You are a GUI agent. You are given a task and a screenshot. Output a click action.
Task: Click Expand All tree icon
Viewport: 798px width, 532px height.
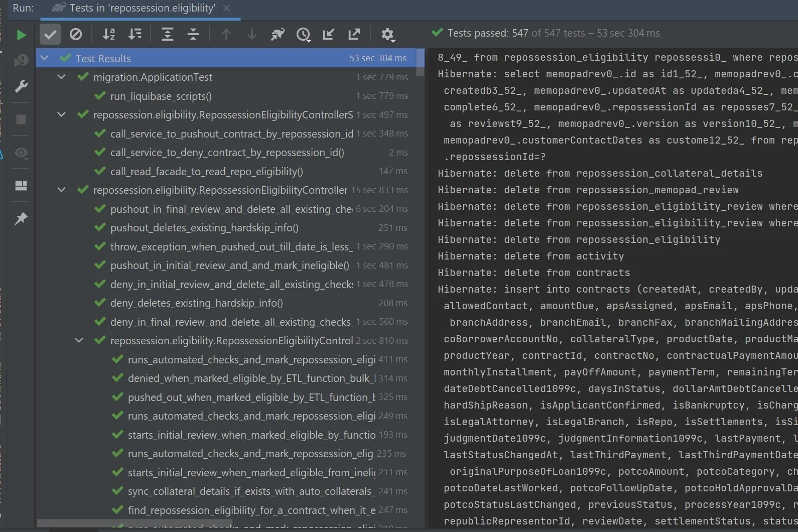coord(168,34)
